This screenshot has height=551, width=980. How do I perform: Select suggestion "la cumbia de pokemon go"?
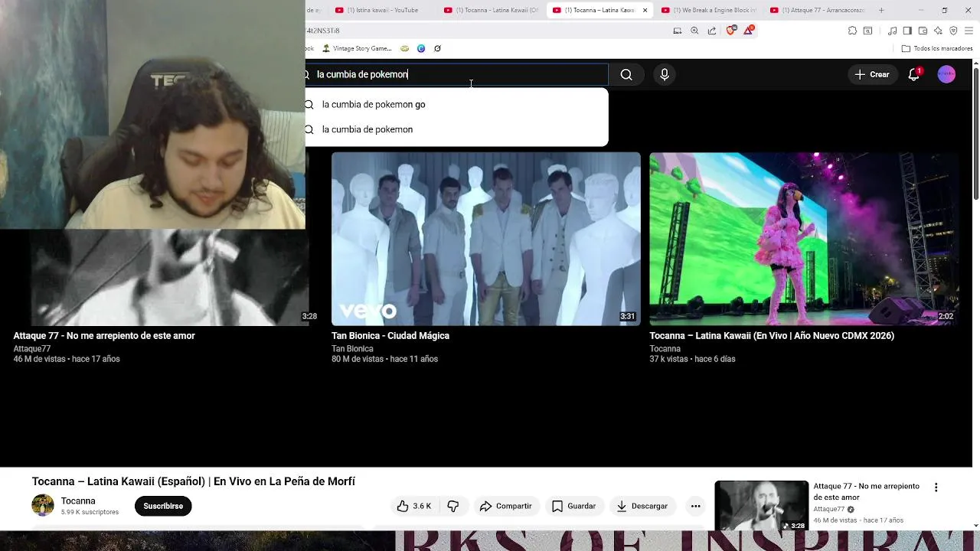(456, 104)
